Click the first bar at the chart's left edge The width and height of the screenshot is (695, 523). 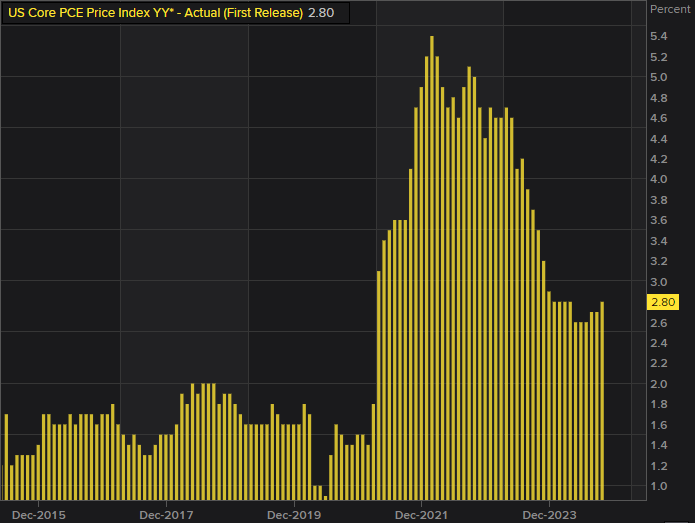click(x=6, y=456)
